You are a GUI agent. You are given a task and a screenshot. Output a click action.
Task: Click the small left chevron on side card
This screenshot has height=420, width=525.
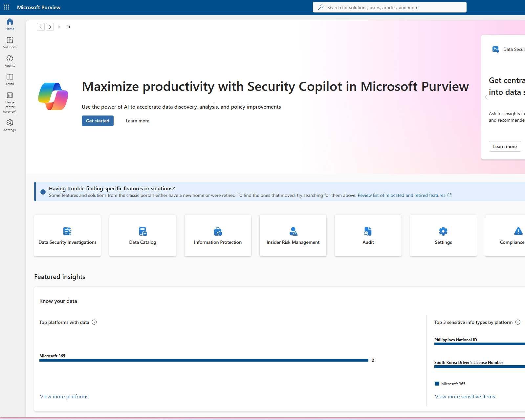[486, 97]
